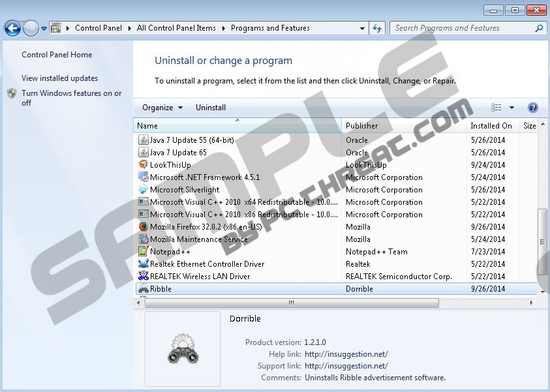Click the Back navigation arrow button
Screen dimensions: 550x392
point(12,28)
